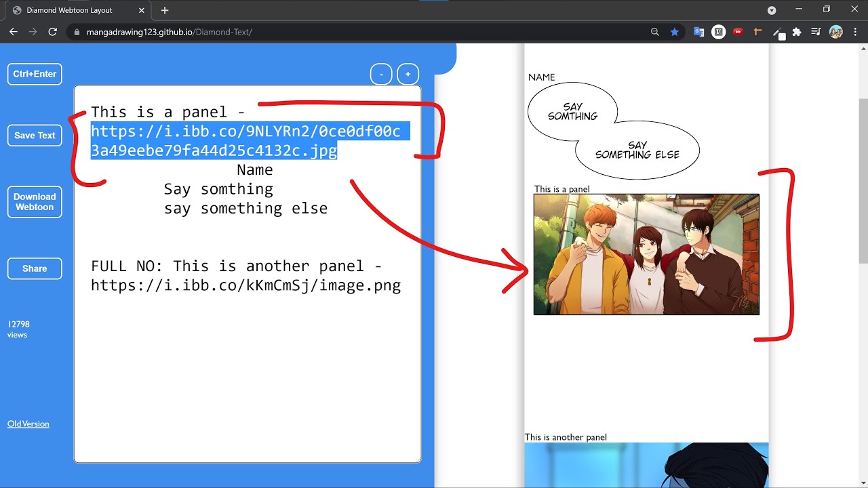The image size is (868, 488).
Task: Open the Chrome profile avatar
Action: [836, 32]
